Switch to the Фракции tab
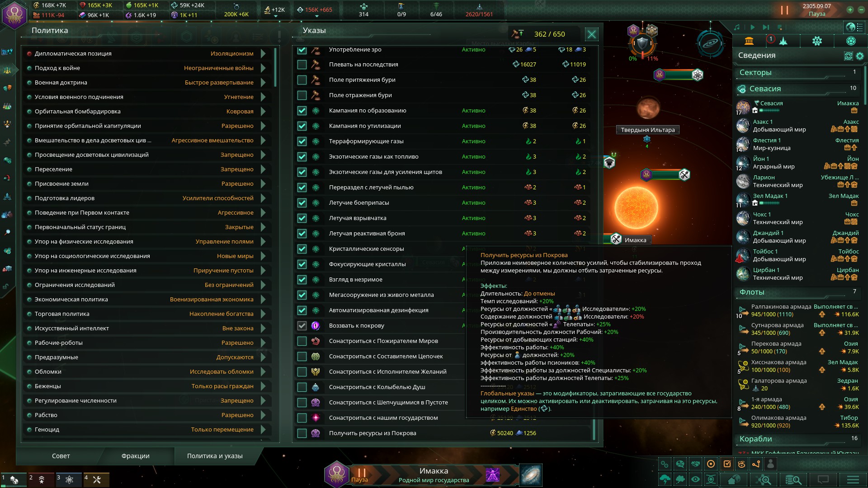The height and width of the screenshot is (488, 868). pos(135,456)
